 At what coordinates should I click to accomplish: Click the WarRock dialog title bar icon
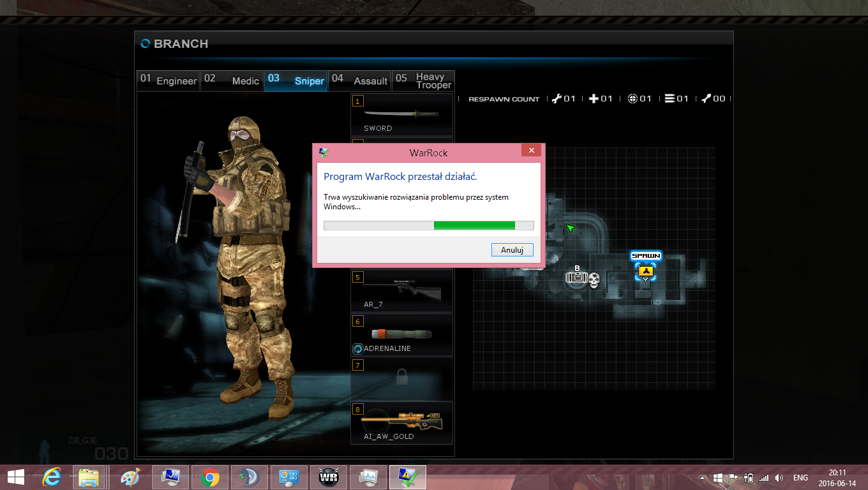point(324,152)
